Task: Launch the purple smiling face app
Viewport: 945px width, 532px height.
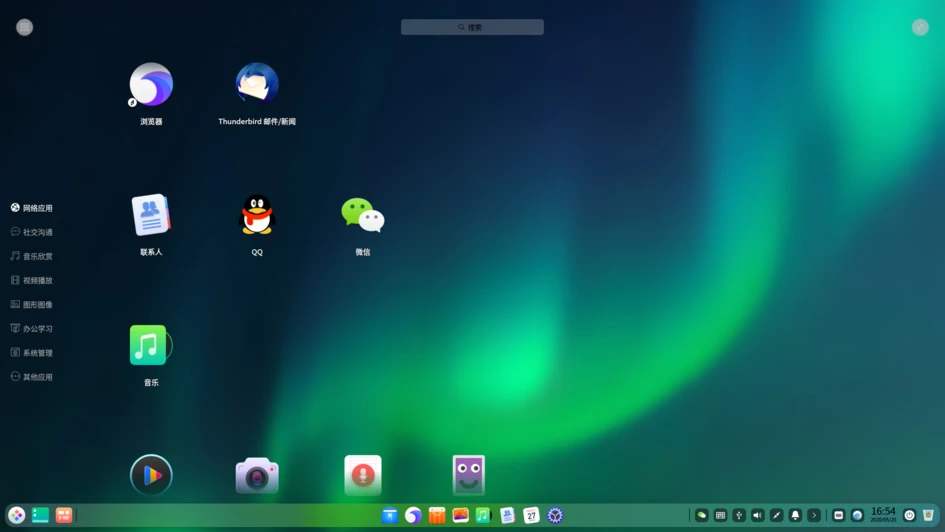Action: click(468, 475)
